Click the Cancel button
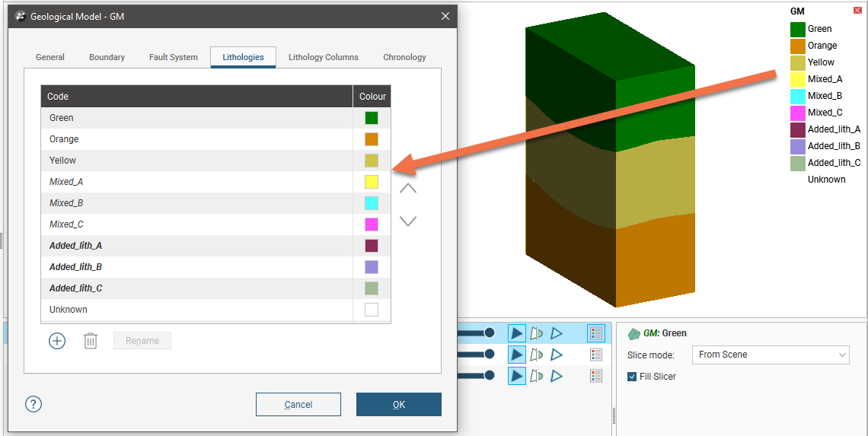Screen dimensions: 868x436 pos(298,404)
